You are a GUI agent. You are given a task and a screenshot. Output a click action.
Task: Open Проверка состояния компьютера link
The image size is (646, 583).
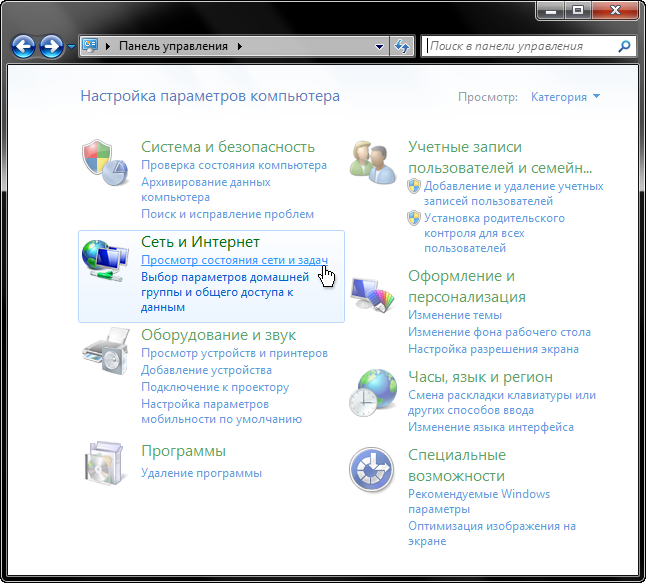pos(234,165)
